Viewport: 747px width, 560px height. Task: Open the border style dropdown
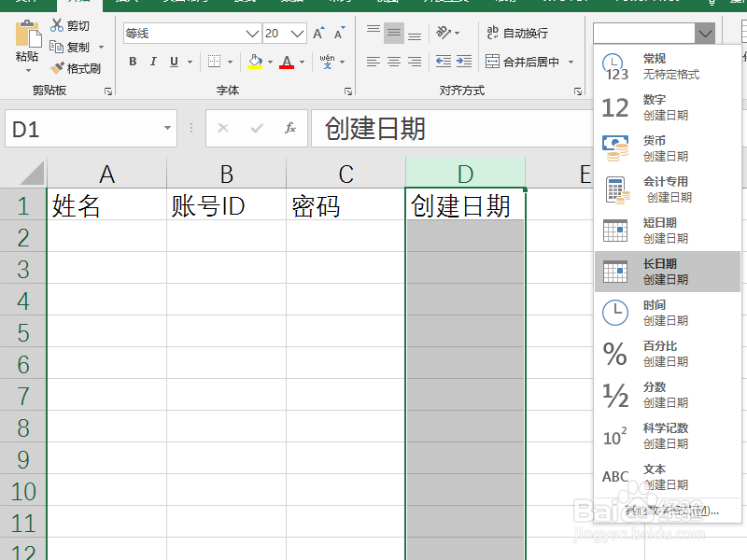pyautogui.click(x=230, y=62)
